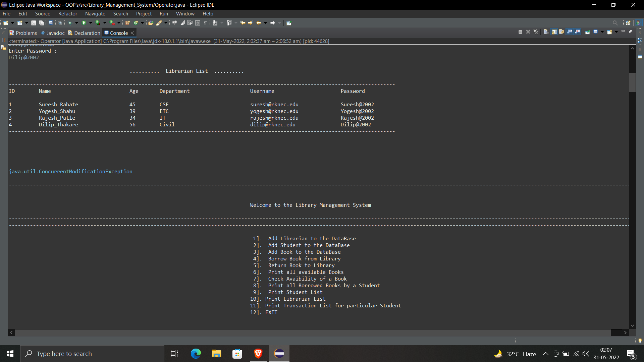Click the Save disk icon
This screenshot has height=362, width=644.
pyautogui.click(x=34, y=23)
